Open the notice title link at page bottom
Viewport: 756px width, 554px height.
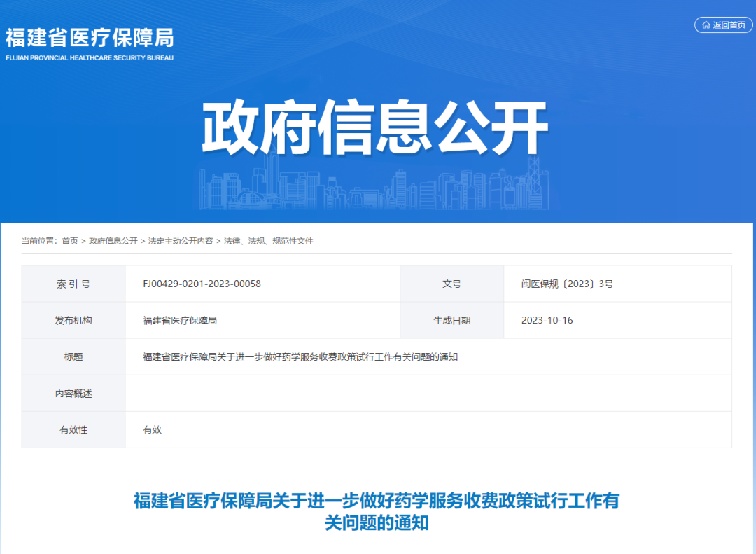(378, 510)
